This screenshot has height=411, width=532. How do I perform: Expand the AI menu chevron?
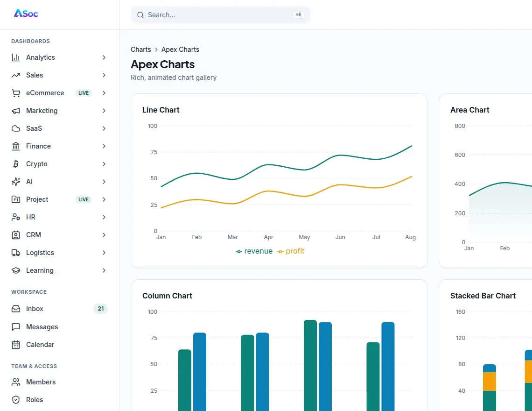click(104, 182)
